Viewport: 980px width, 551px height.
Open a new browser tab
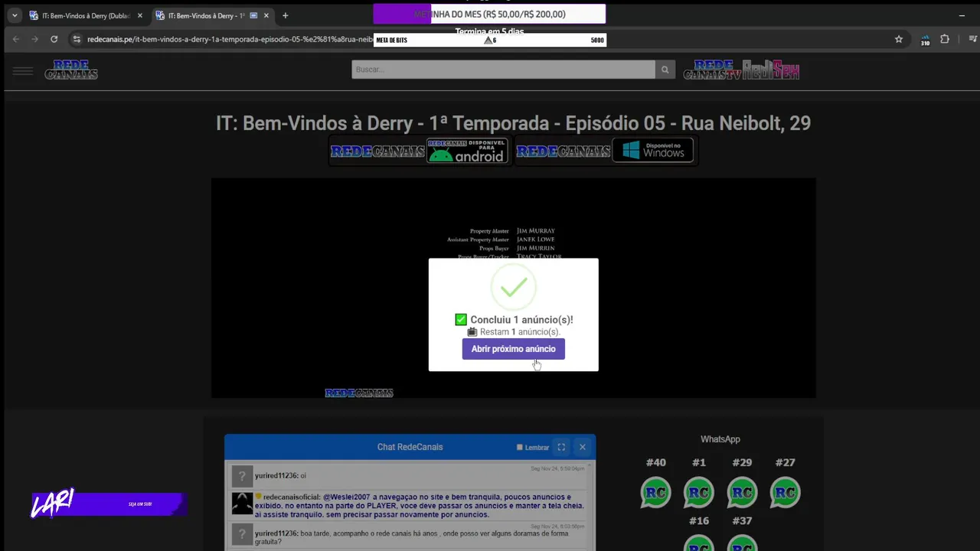(285, 15)
